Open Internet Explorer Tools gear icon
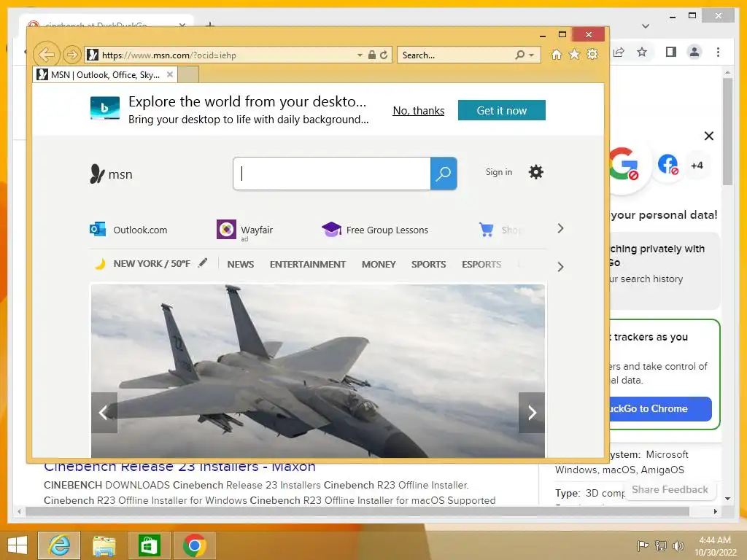Viewport: 747px width, 560px height. 592,54
